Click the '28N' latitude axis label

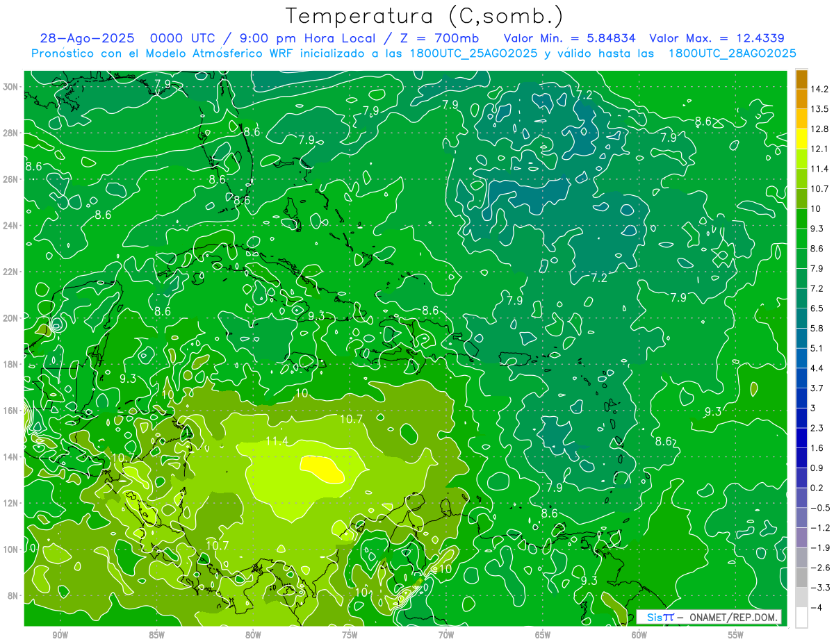coord(11,133)
